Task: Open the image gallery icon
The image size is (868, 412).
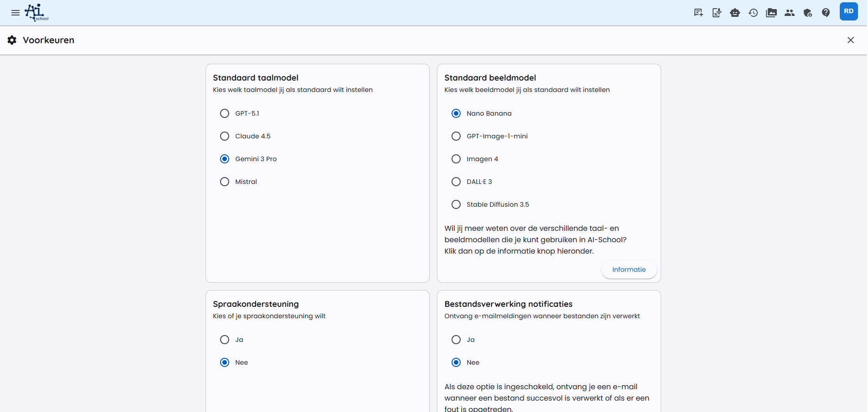Action: [771, 13]
